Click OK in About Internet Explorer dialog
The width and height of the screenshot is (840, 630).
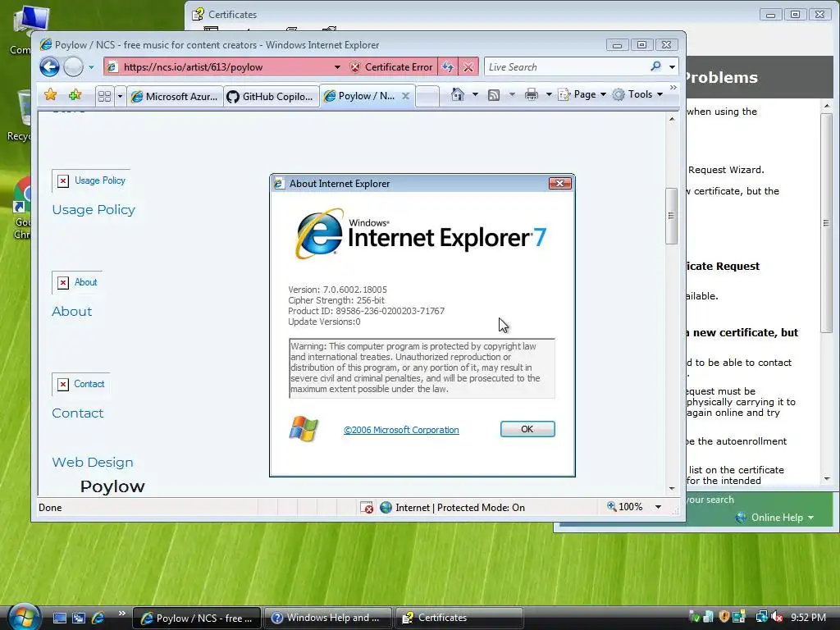click(527, 429)
